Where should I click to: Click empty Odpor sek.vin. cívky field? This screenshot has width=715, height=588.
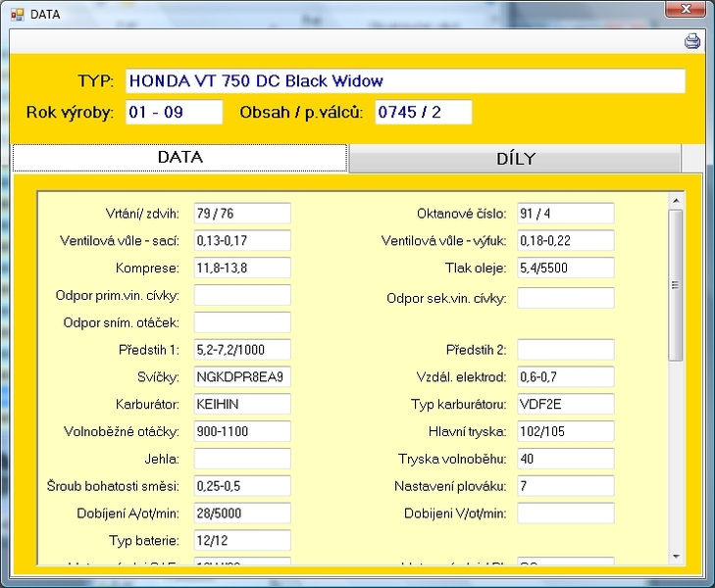pos(566,298)
